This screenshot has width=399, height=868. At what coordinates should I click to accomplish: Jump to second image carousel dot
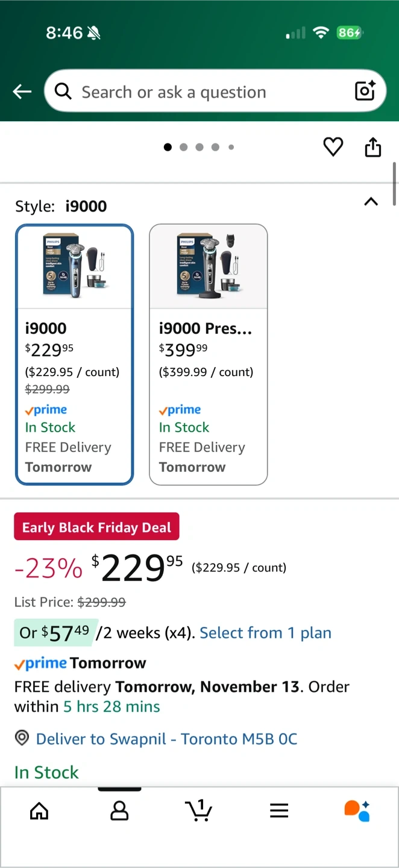click(184, 147)
